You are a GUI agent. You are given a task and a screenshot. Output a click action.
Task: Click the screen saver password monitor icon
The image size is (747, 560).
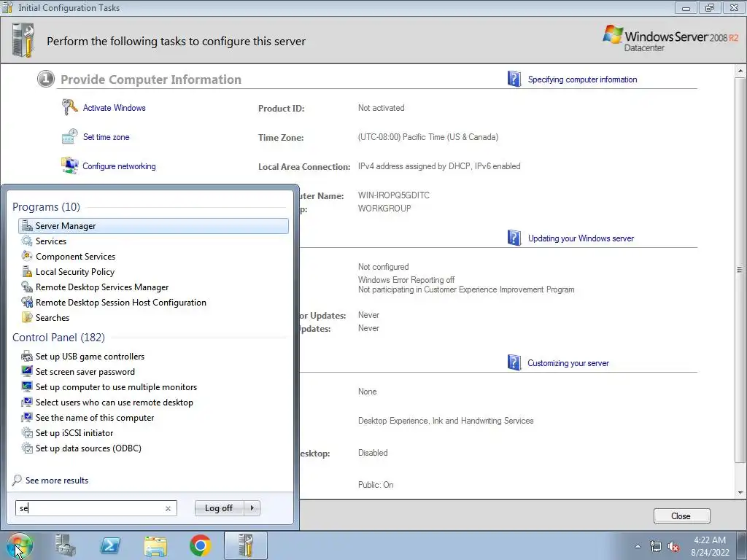coord(27,371)
